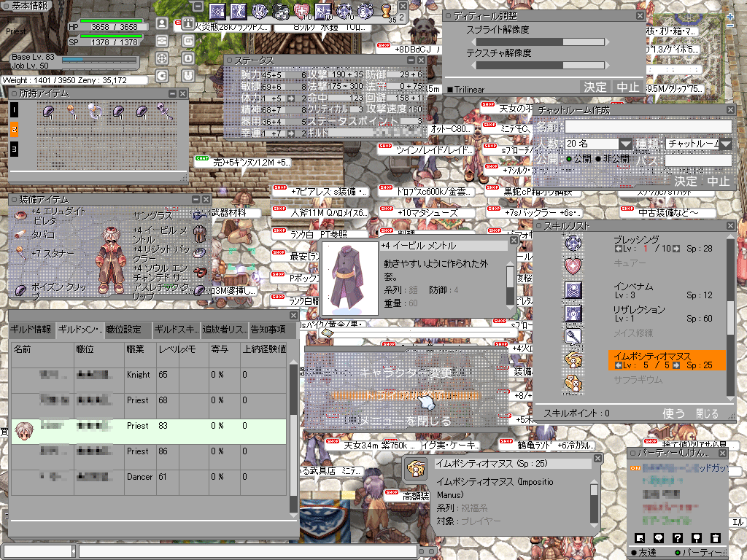Collapse the 装備アイテム window with minimize
The image size is (747, 560).
196,199
